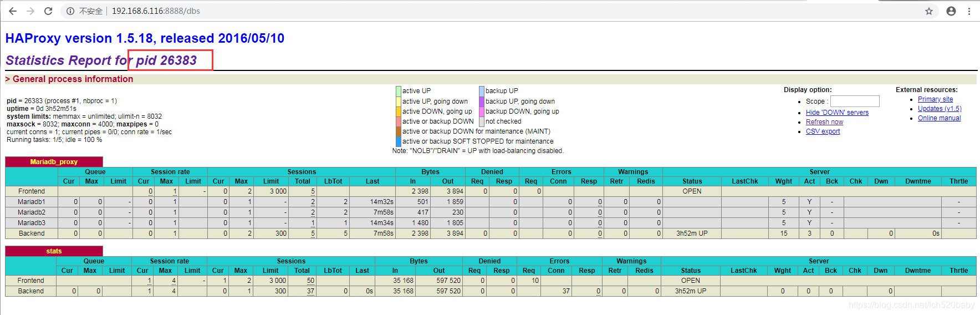Select the HAProxy version 1.5.18 title
The width and height of the screenshot is (980, 315).
pyautogui.click(x=145, y=38)
